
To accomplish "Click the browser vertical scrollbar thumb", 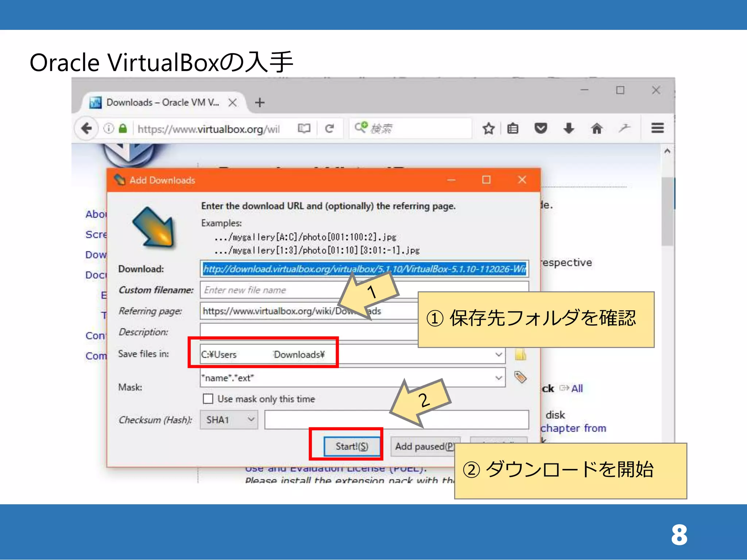I will [667, 211].
